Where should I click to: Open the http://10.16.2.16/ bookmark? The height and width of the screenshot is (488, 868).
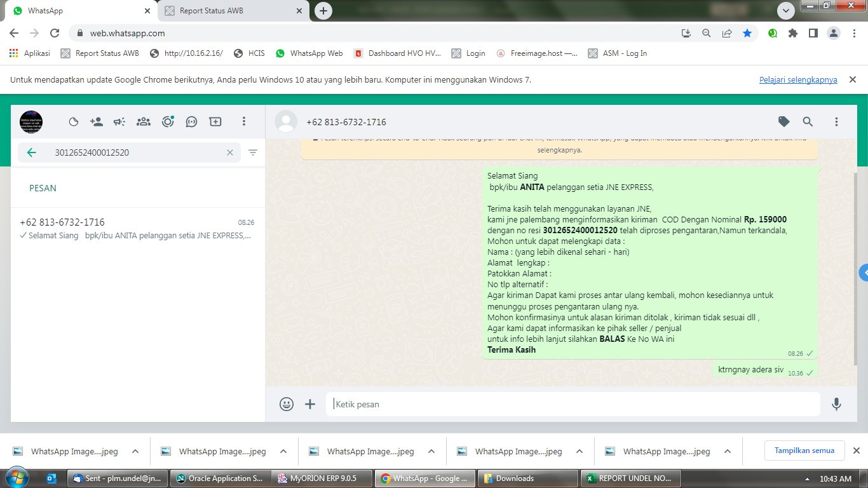click(186, 53)
